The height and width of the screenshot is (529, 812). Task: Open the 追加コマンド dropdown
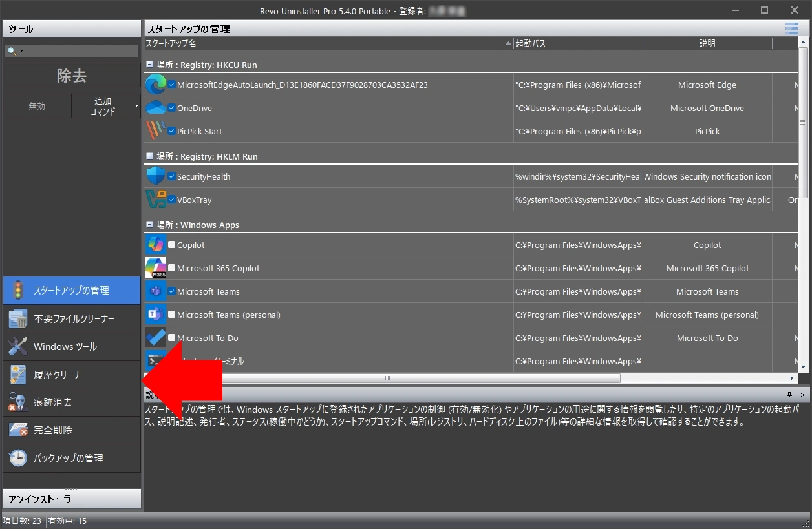click(136, 106)
